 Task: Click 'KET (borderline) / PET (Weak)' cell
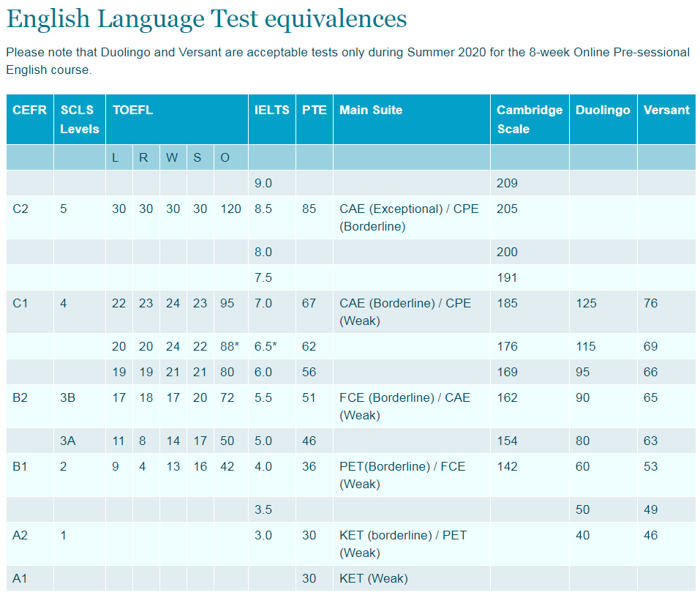(412, 544)
